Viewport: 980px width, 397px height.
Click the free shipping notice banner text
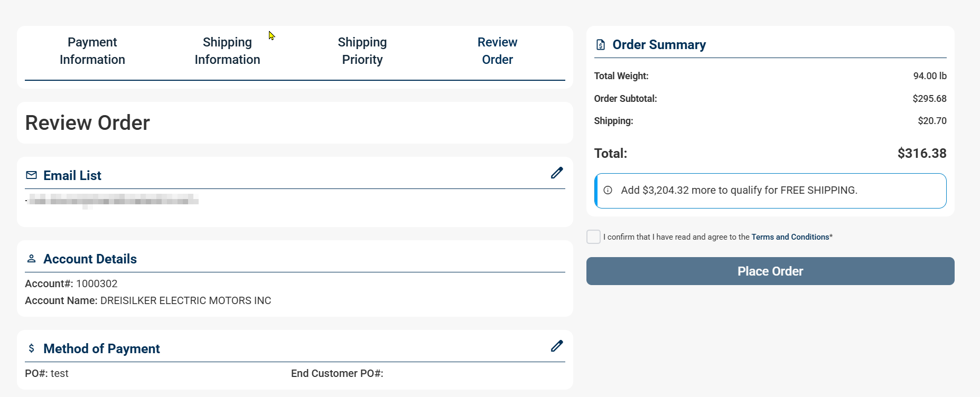coord(739,191)
